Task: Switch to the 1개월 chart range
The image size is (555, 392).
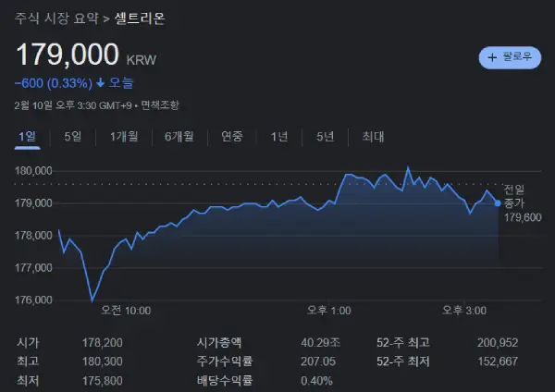Action: click(x=124, y=137)
